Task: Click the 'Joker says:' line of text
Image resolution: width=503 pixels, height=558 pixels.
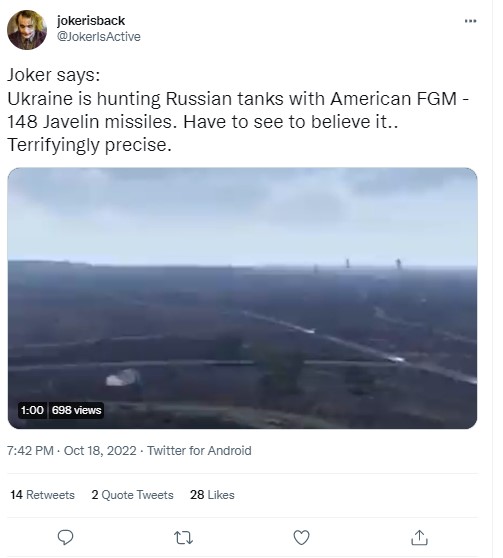Action: [54, 75]
